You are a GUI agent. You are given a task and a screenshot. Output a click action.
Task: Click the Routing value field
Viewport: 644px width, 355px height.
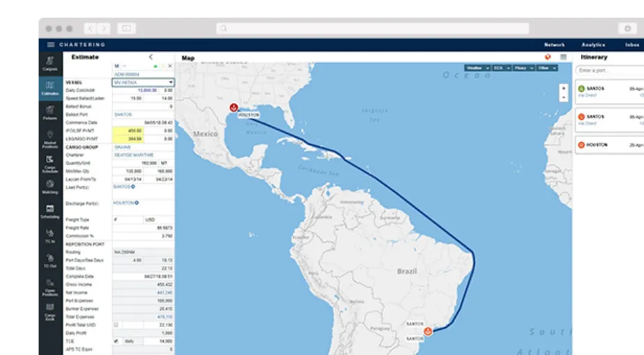click(x=143, y=252)
